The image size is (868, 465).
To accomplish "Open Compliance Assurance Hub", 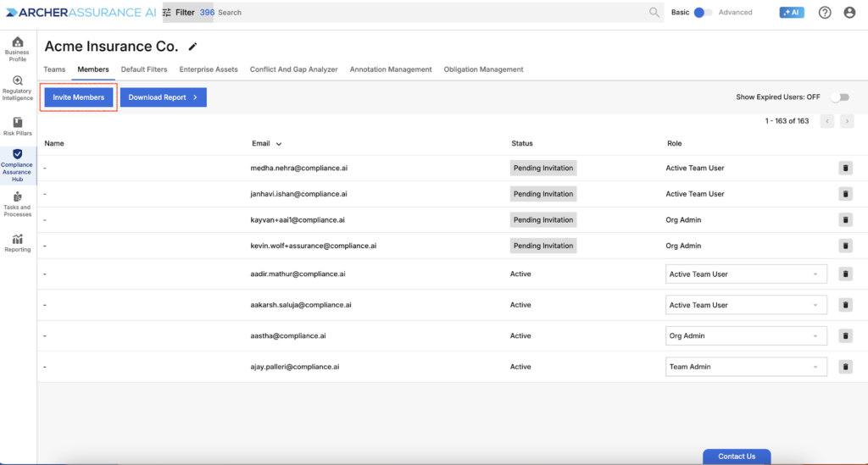I will [17, 165].
